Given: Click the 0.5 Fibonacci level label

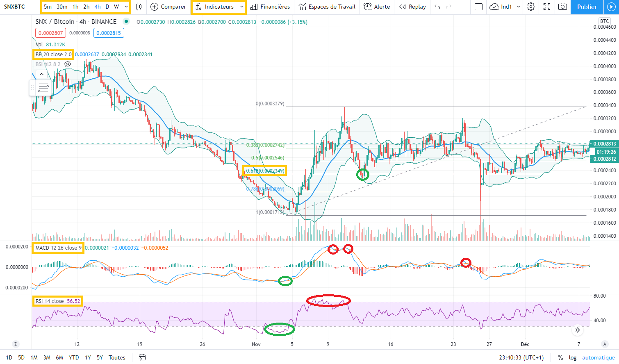Looking at the screenshot, I should [268, 158].
